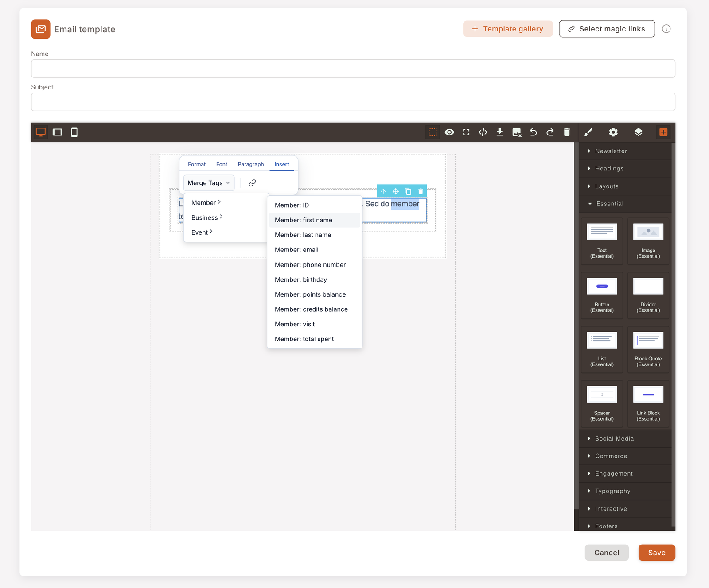The height and width of the screenshot is (588, 709).
Task: Switch to the Paragraph tab
Action: [x=251, y=164]
